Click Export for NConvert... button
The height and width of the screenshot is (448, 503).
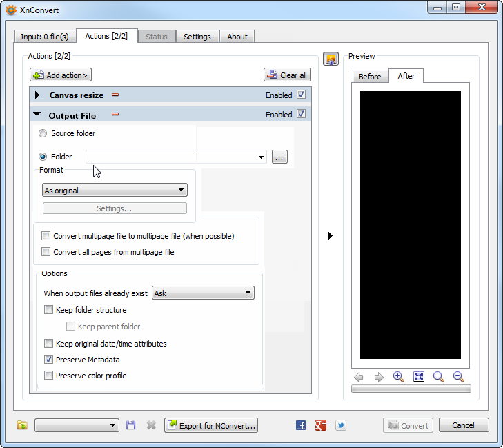tap(211, 425)
